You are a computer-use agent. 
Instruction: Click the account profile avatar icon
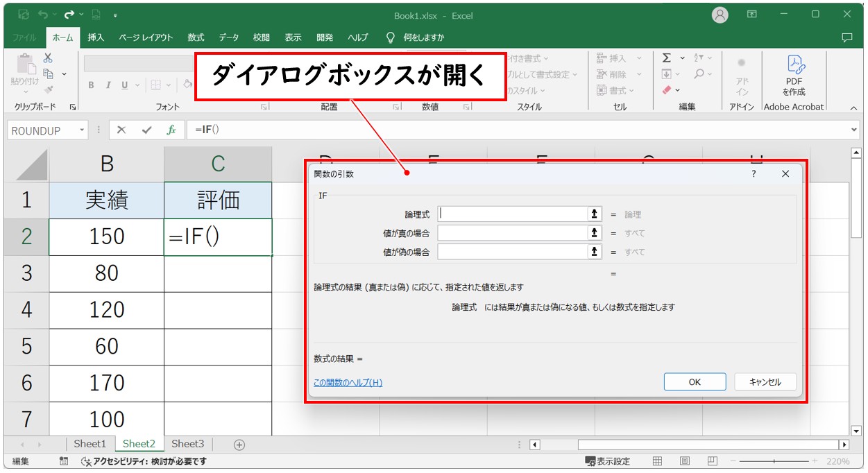pyautogui.click(x=720, y=15)
